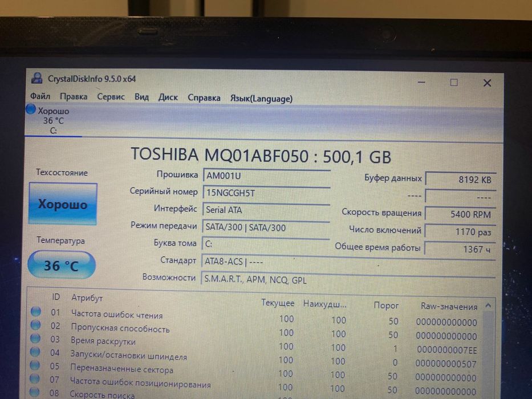Open the Файл menu
This screenshot has width=532, height=399.
tap(40, 96)
